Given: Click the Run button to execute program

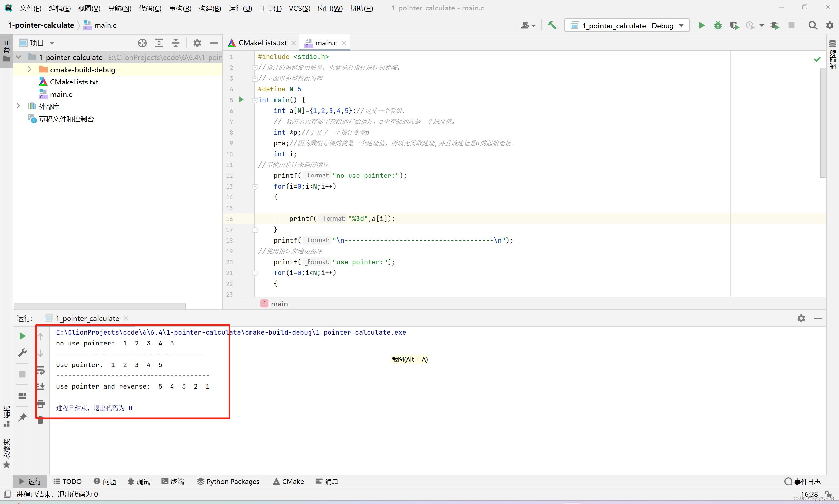Looking at the screenshot, I should tap(702, 25).
